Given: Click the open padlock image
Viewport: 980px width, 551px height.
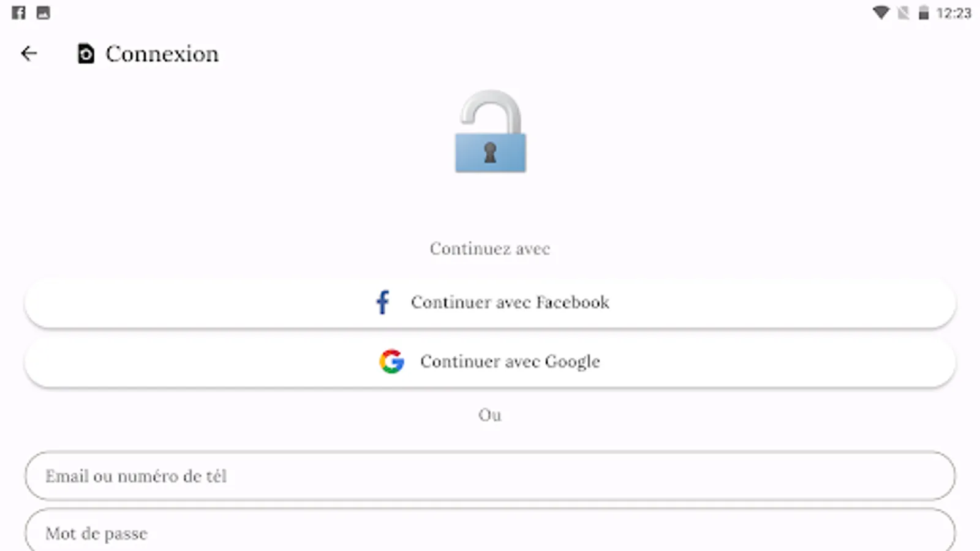Looking at the screenshot, I should 490,132.
